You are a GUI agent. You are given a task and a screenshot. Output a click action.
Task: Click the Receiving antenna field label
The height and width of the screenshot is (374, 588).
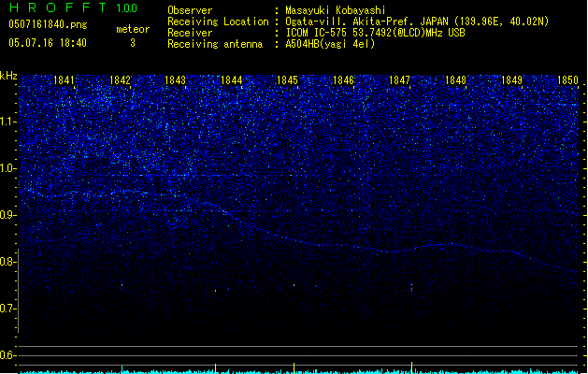pos(215,44)
